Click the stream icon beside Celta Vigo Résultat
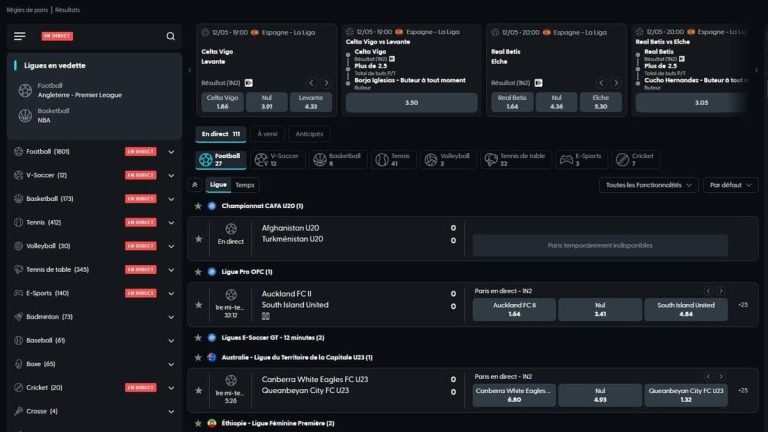768x432 pixels. click(249, 83)
